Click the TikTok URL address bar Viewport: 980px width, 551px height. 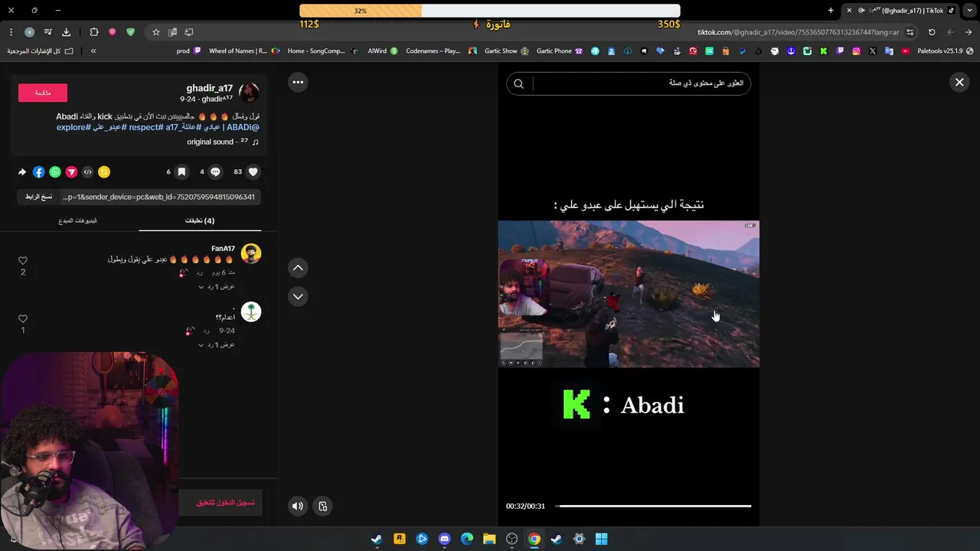point(796,32)
